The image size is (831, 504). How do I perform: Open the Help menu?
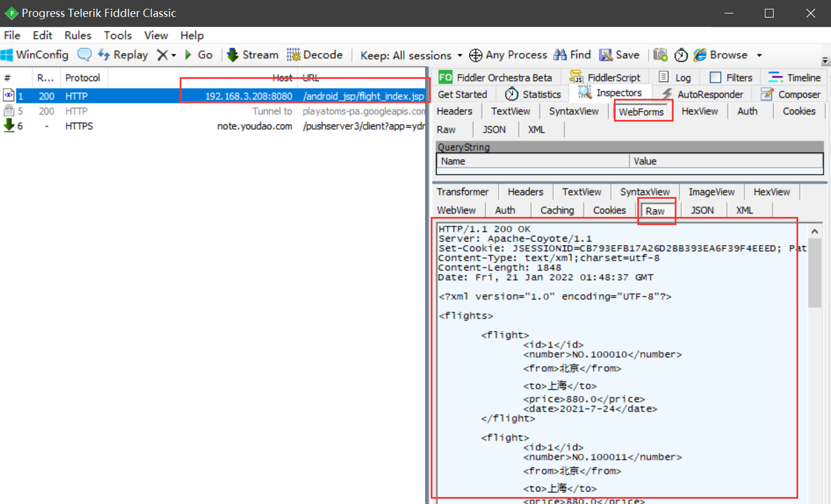(192, 35)
